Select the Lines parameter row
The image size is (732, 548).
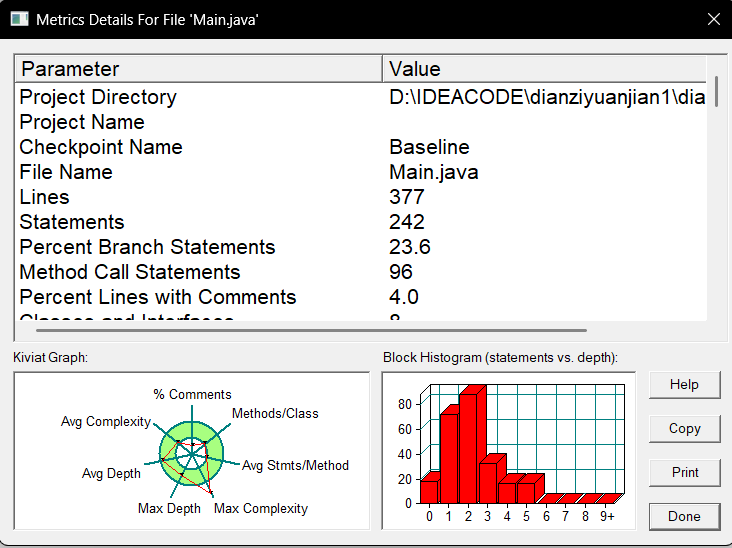360,197
